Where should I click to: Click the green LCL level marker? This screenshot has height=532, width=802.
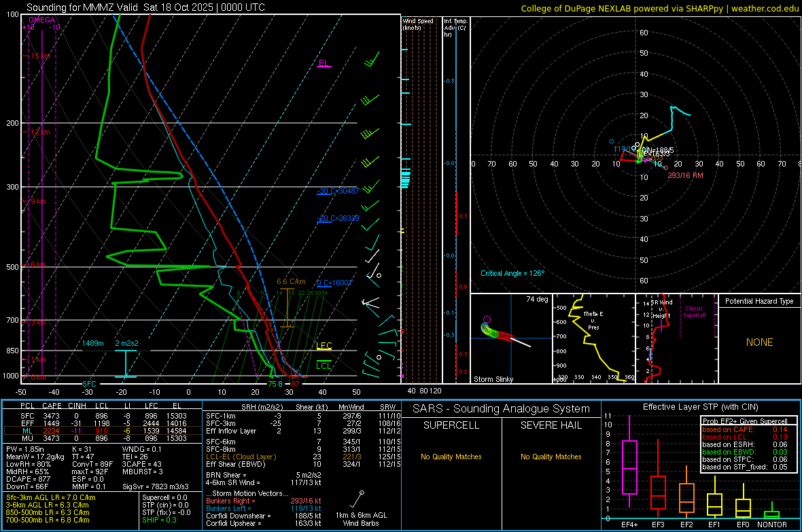(x=324, y=366)
